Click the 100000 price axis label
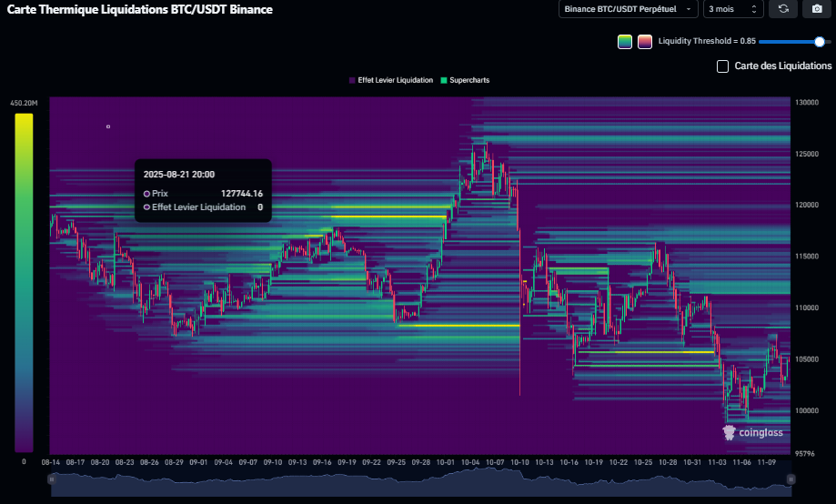The height and width of the screenshot is (504, 836). click(807, 410)
